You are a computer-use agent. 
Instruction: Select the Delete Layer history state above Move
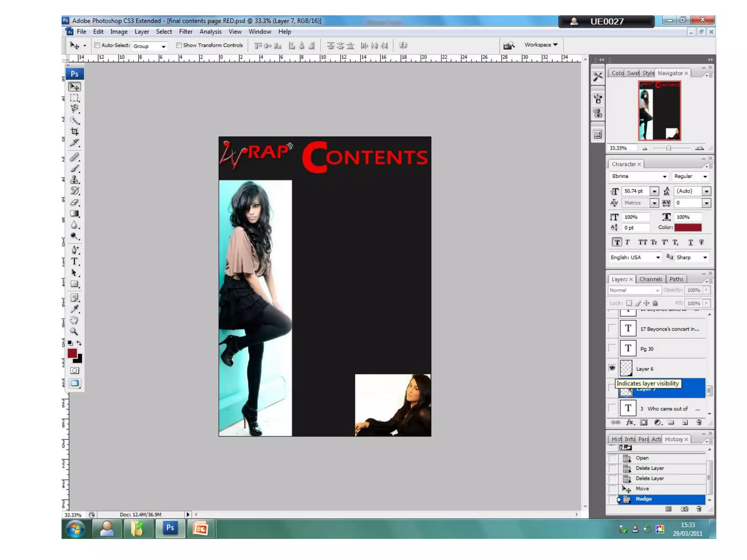[x=656, y=478]
